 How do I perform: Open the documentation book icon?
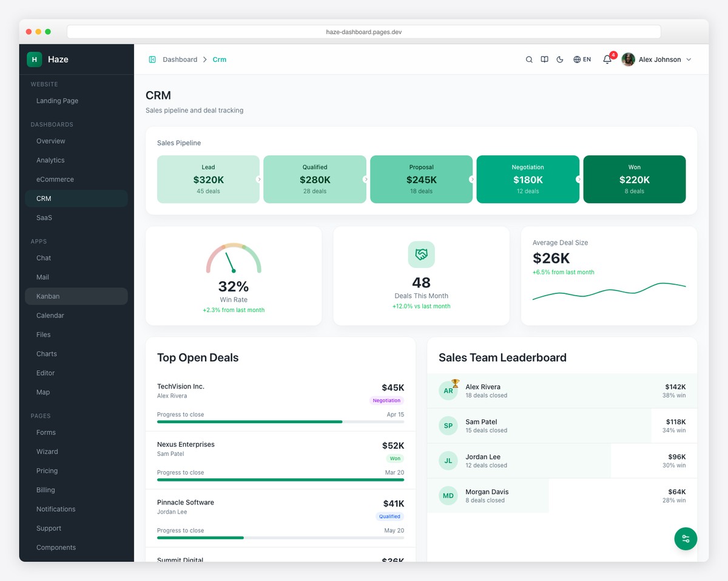coord(544,59)
